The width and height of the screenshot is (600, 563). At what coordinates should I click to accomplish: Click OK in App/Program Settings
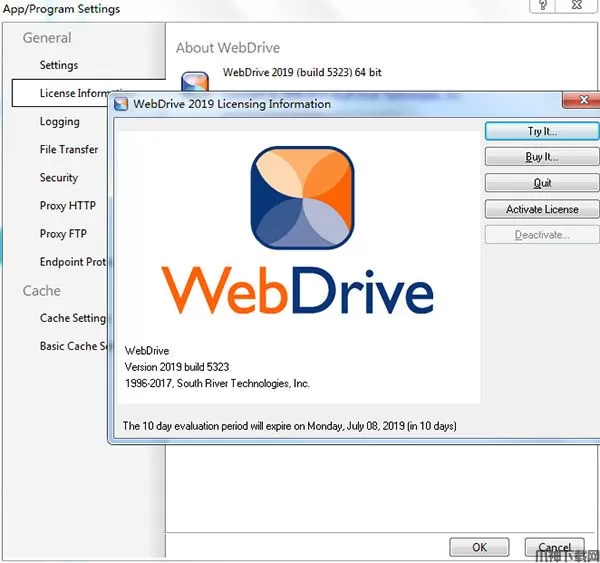coord(479,547)
